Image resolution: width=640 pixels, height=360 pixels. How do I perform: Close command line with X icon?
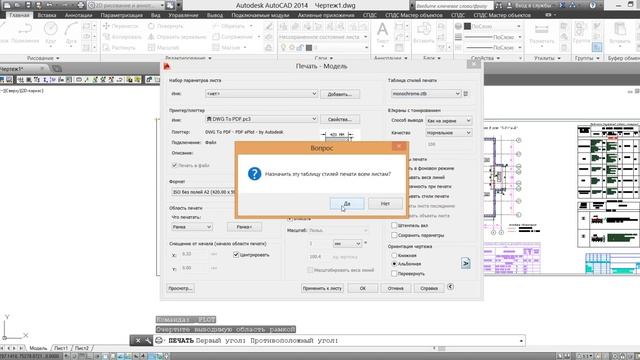pos(138,340)
